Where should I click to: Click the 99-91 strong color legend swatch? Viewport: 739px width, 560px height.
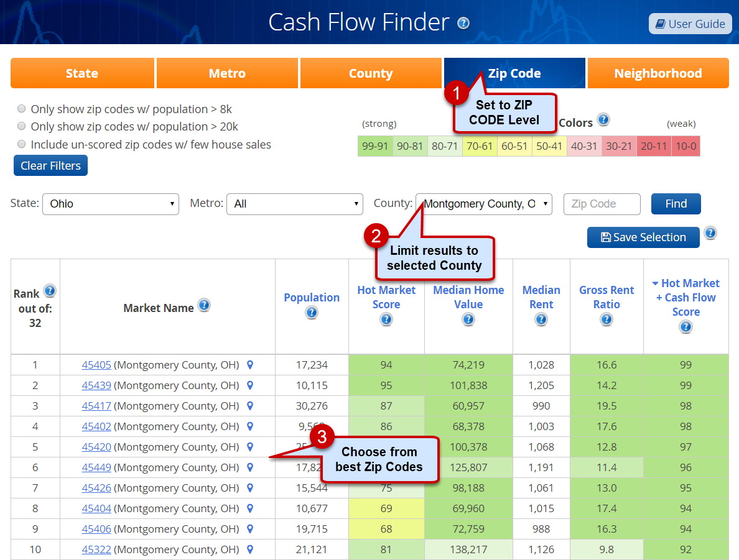pyautogui.click(x=375, y=146)
